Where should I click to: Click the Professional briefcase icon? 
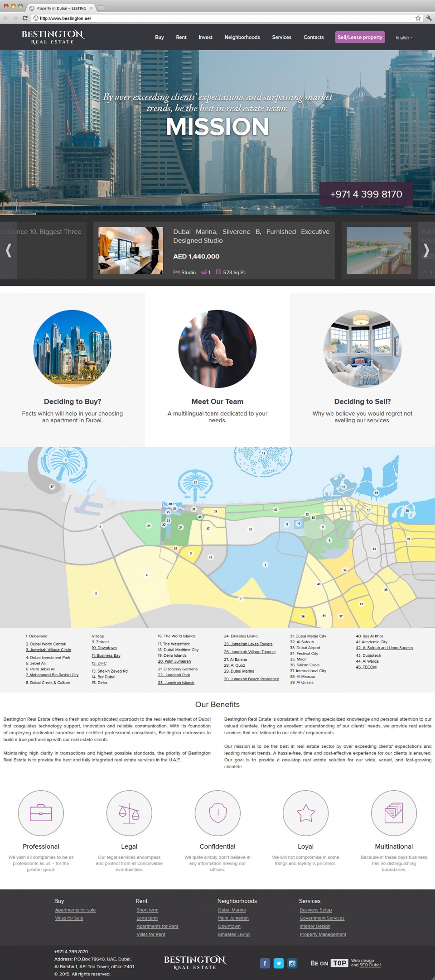coord(41,813)
